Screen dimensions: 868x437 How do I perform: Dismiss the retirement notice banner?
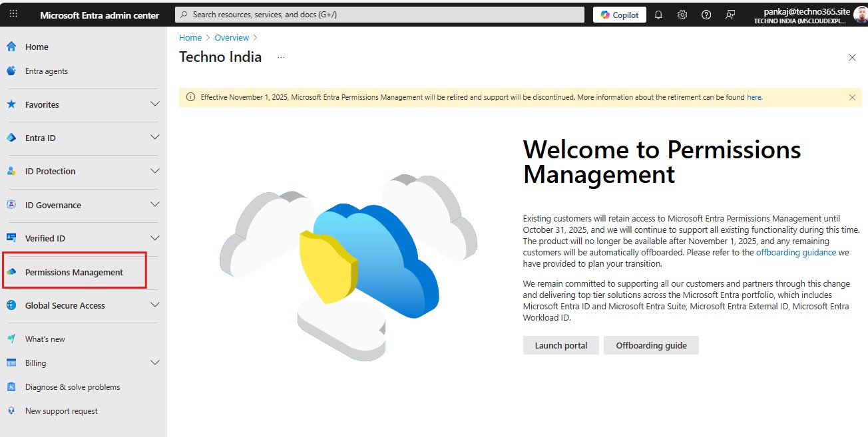(852, 97)
